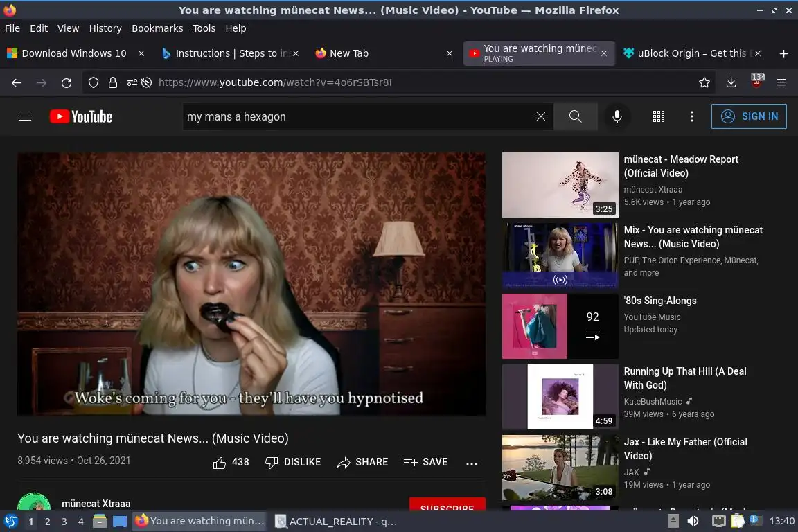
Task: Reload the current page
Action: (66, 82)
